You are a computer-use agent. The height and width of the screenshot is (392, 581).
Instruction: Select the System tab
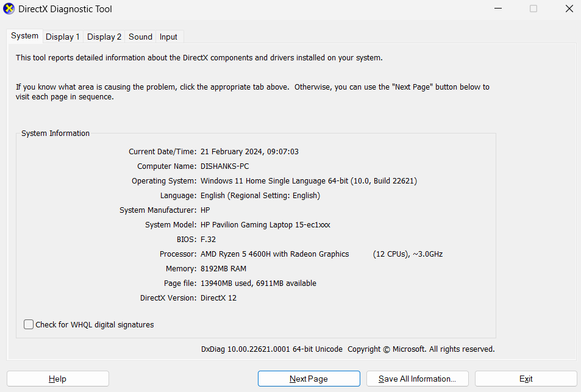tap(24, 35)
